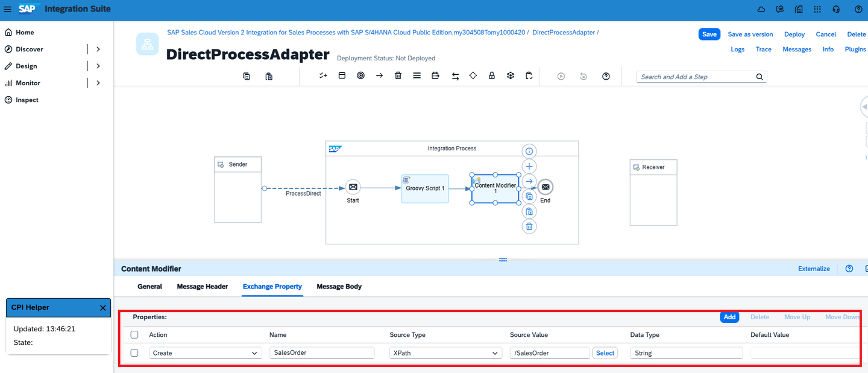The height and width of the screenshot is (373, 868).
Task: Click the Paste icon in the editor toolbar
Action: pos(269,76)
